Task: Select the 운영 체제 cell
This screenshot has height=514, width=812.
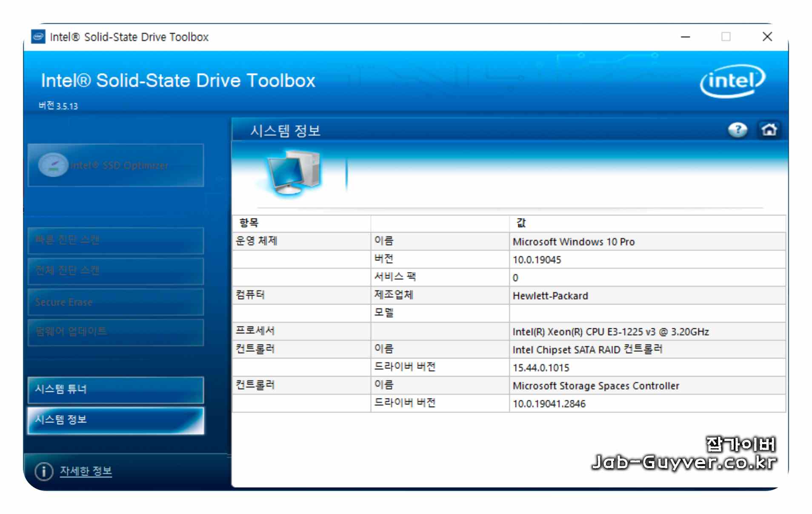Action: coord(301,241)
